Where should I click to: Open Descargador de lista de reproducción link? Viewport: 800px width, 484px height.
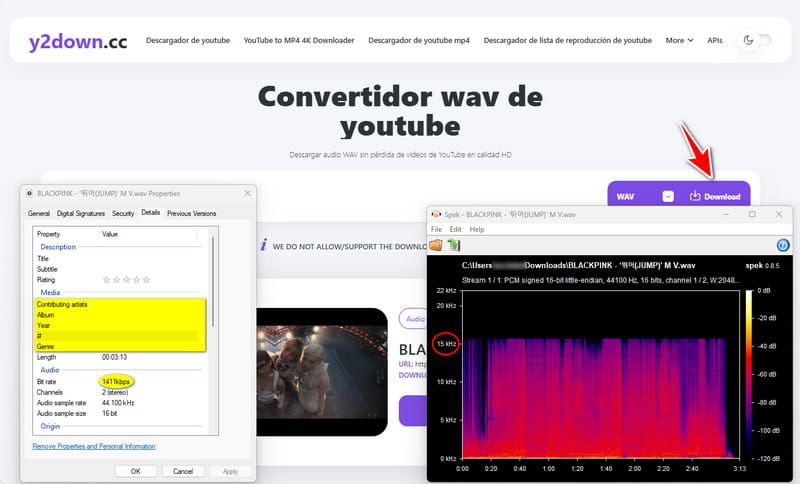coord(568,40)
